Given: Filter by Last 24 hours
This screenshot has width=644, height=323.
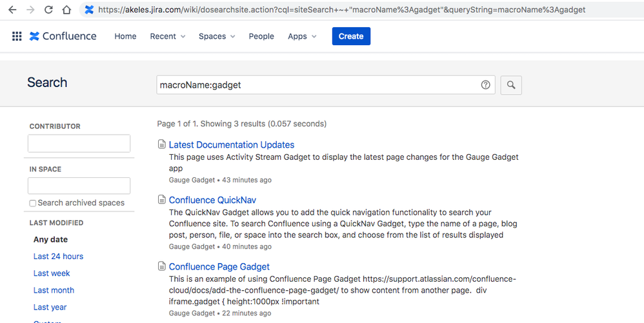Looking at the screenshot, I should (58, 256).
